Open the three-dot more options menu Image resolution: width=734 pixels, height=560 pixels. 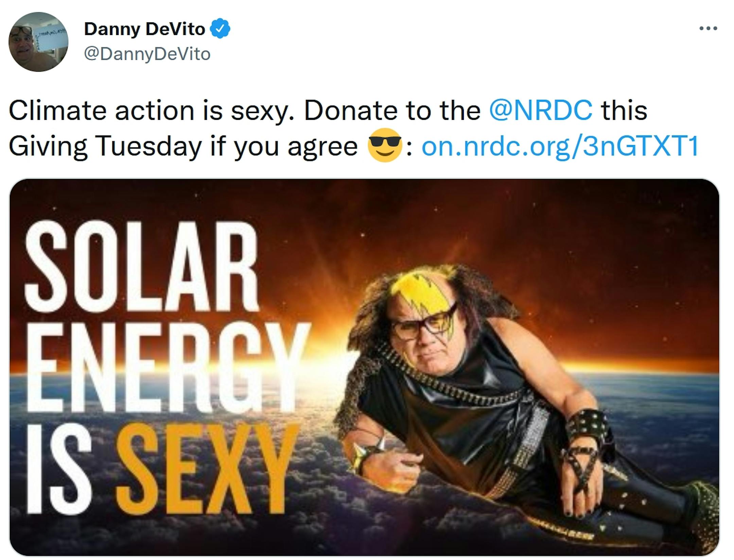[708, 29]
